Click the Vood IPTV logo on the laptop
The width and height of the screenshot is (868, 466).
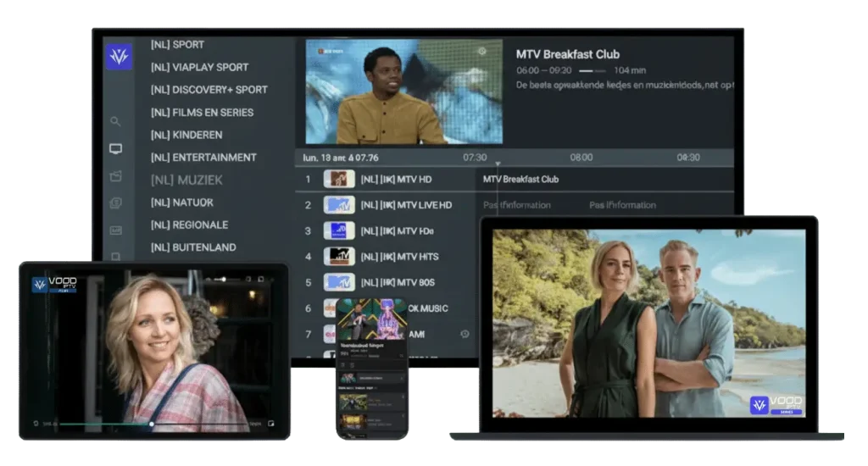click(776, 405)
